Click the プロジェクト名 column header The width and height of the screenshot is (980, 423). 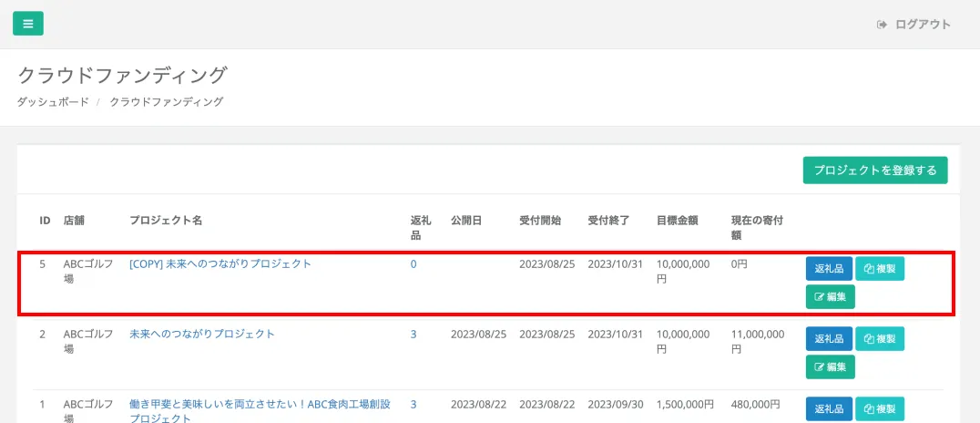click(166, 221)
